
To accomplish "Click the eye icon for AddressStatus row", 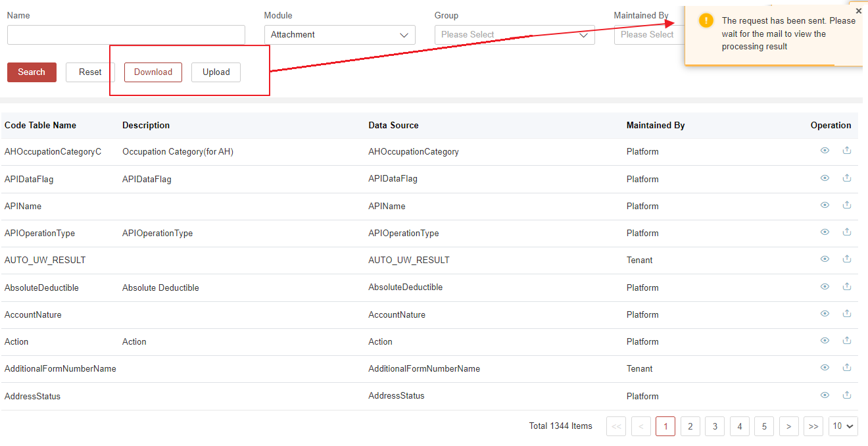I will 825,395.
